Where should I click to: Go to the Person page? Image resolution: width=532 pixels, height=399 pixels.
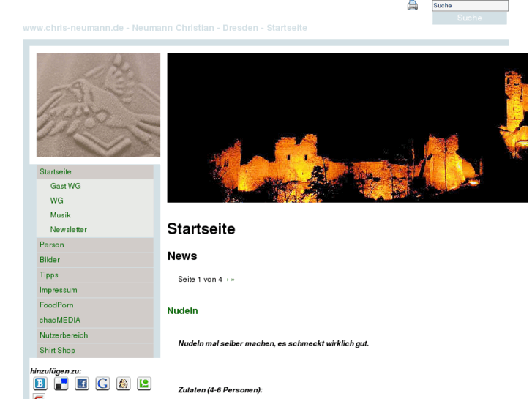pyautogui.click(x=95, y=245)
